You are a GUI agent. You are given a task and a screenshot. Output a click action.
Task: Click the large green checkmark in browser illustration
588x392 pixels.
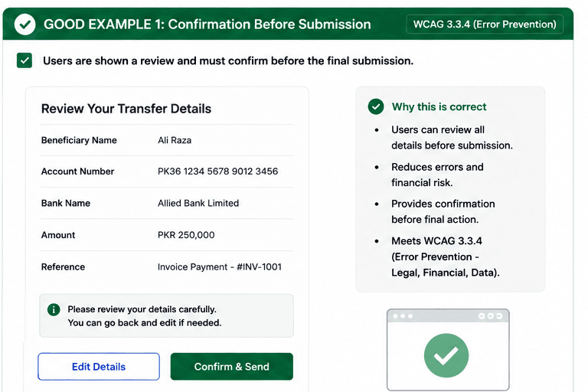point(446,355)
